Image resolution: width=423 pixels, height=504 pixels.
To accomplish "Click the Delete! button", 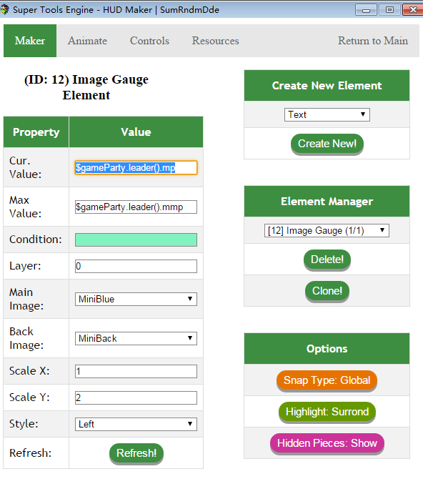I will pos(327,260).
